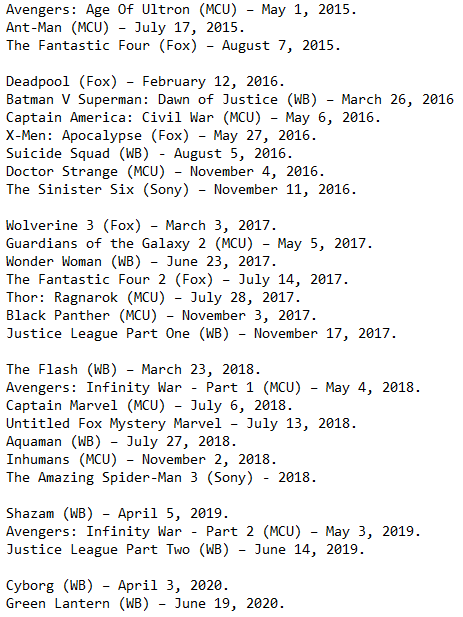Click the Batman V Superman: Dawn of Justice line

pos(230,100)
